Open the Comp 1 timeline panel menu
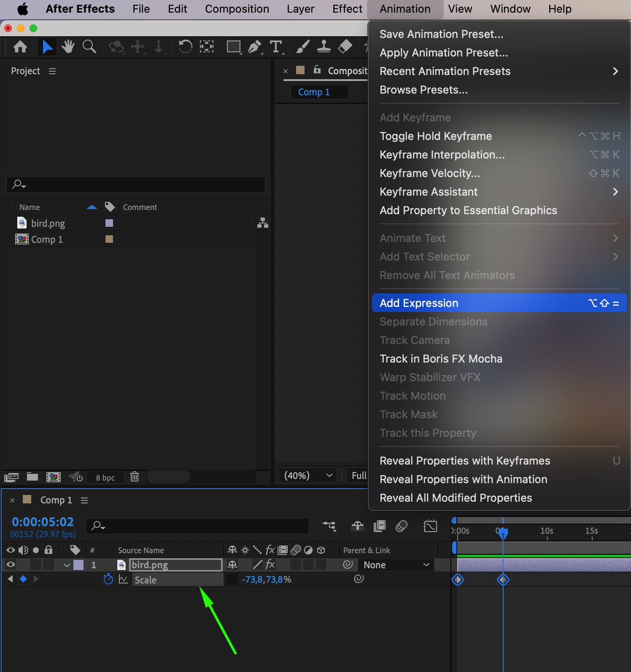Screen dimensions: 631x672 tap(84, 500)
